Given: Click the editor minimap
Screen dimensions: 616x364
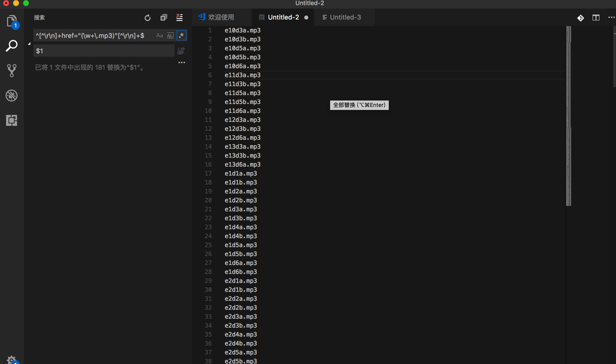Looking at the screenshot, I should click(569, 116).
